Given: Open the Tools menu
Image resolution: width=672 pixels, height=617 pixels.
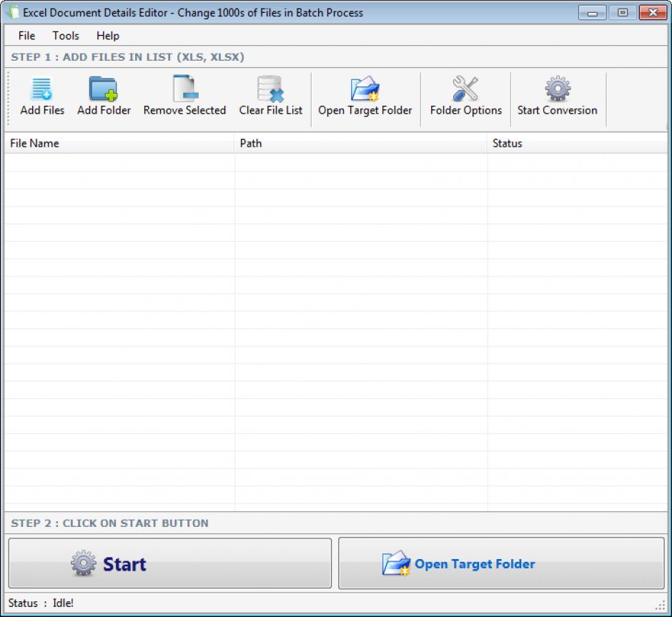Looking at the screenshot, I should coord(66,36).
